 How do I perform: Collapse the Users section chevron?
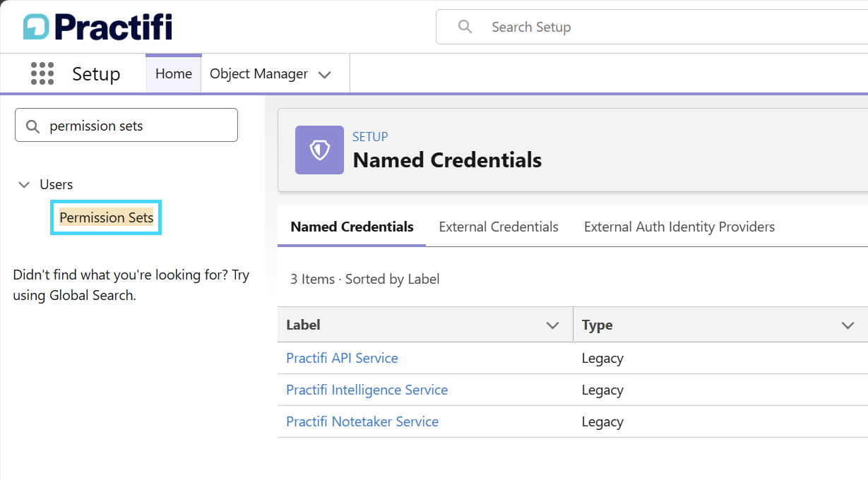[x=24, y=184]
